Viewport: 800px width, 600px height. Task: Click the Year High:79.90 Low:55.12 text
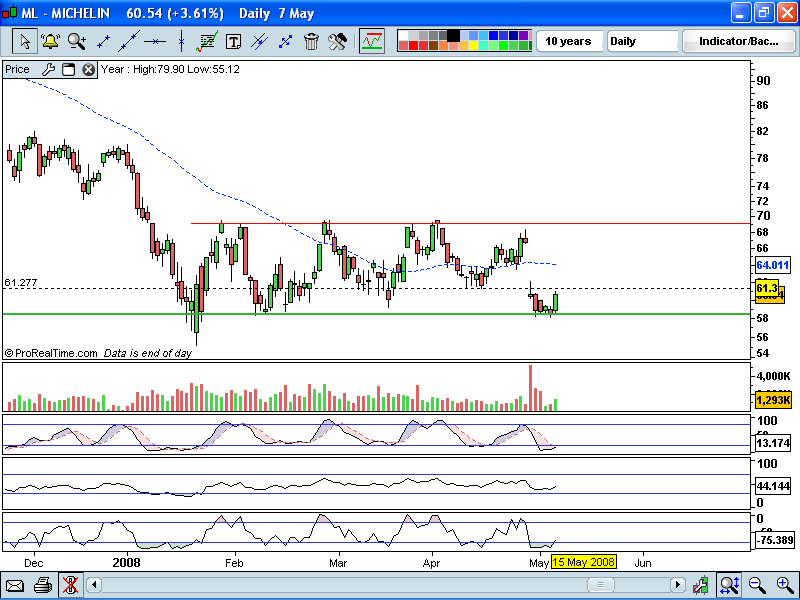coord(170,69)
